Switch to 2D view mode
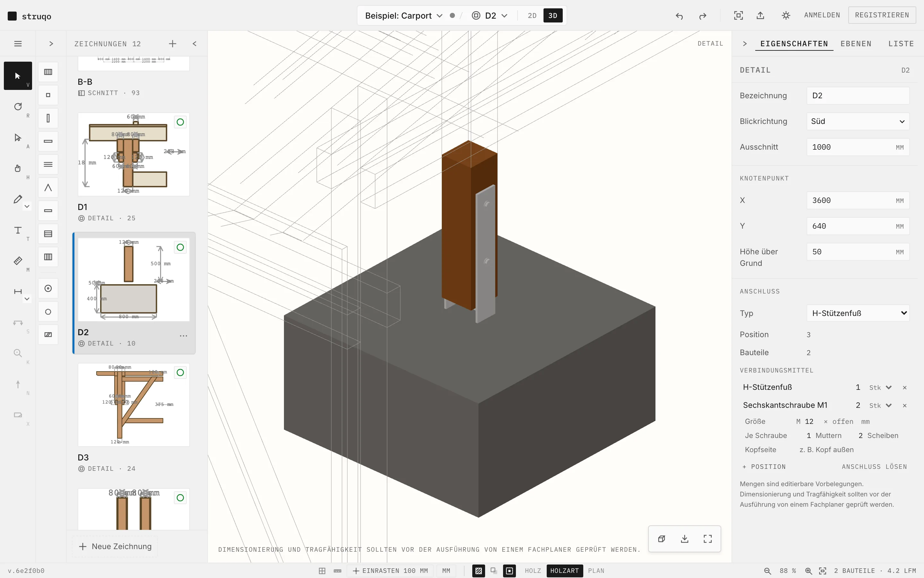Screen dimensions: 924x578 [x=532, y=16]
